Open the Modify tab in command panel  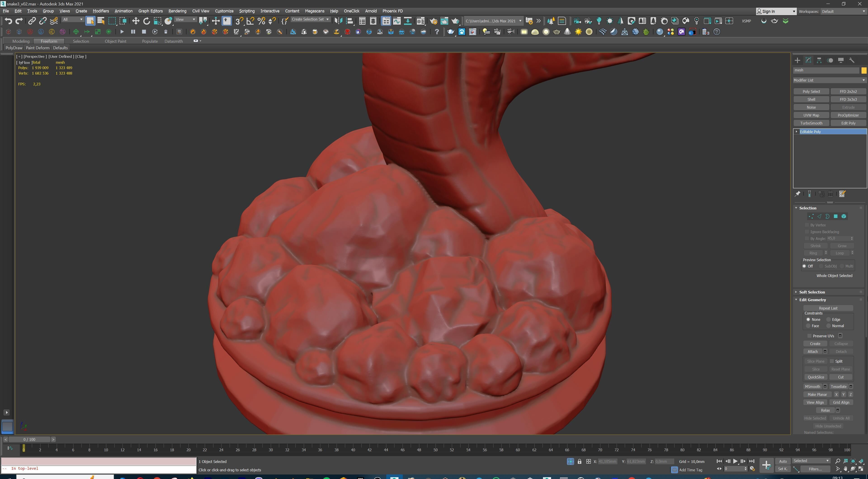pos(808,60)
